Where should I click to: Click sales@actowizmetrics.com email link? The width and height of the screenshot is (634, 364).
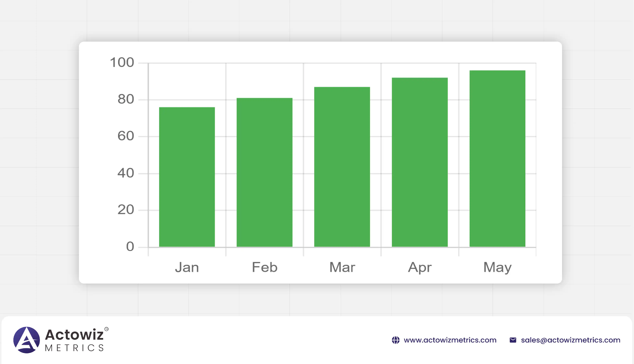(x=570, y=340)
